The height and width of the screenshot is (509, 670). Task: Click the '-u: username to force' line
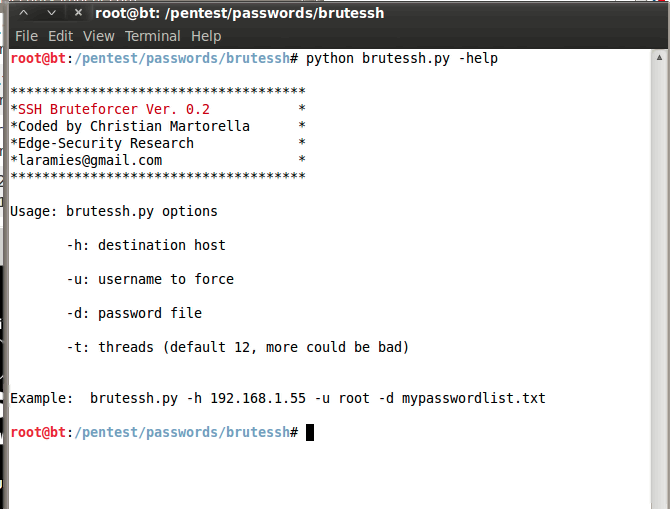tap(150, 279)
